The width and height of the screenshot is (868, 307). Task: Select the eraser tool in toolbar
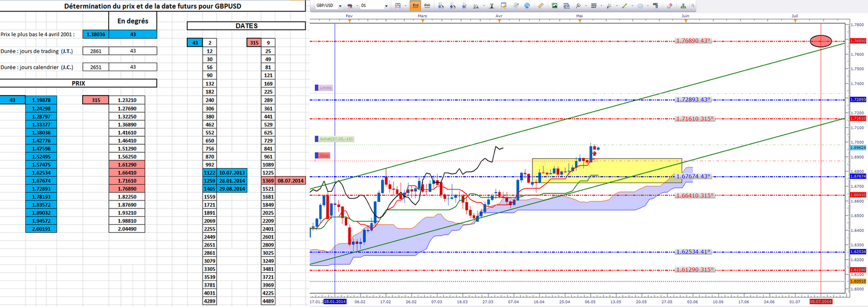coord(670,5)
